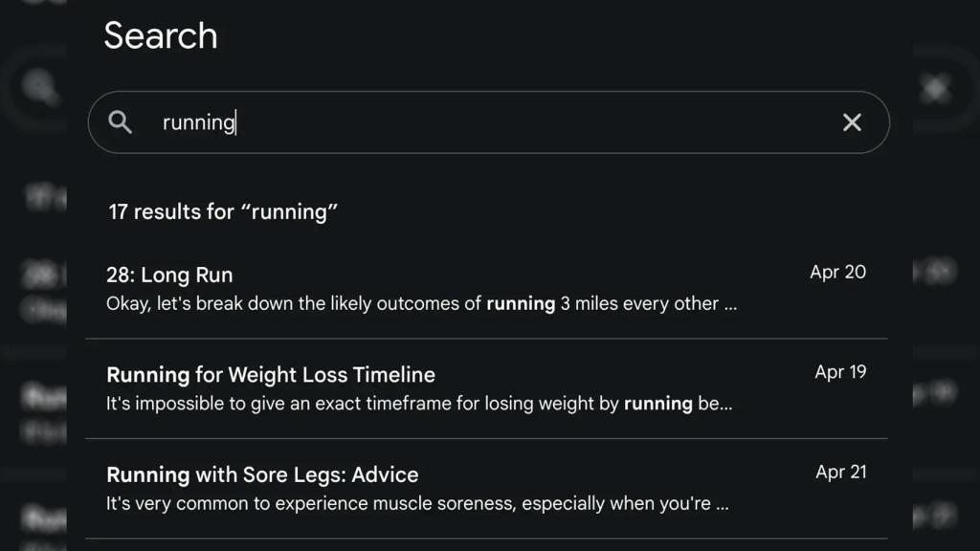Click the snippet about running 3 miles
The image size is (980, 551).
coord(421,304)
